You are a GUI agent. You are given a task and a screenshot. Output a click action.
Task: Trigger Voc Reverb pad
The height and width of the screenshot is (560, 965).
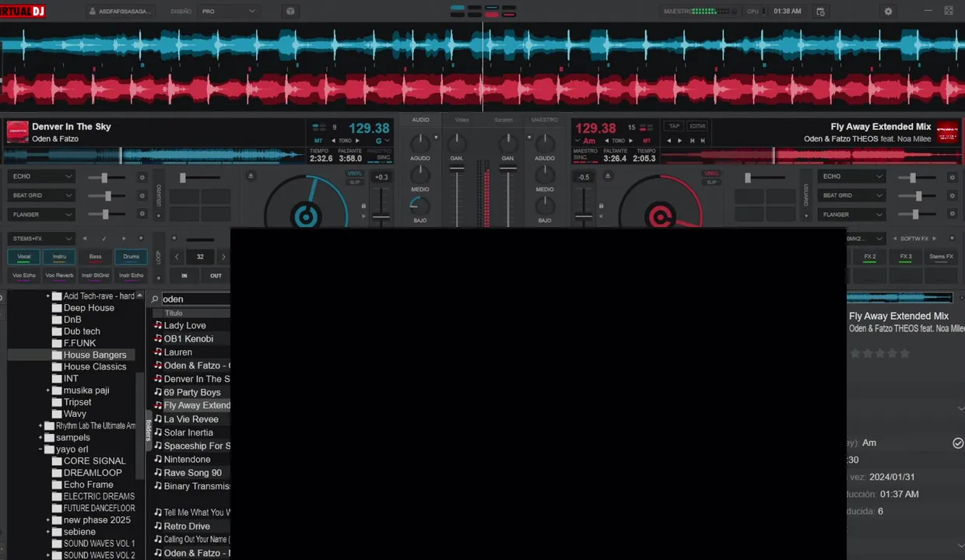59,275
